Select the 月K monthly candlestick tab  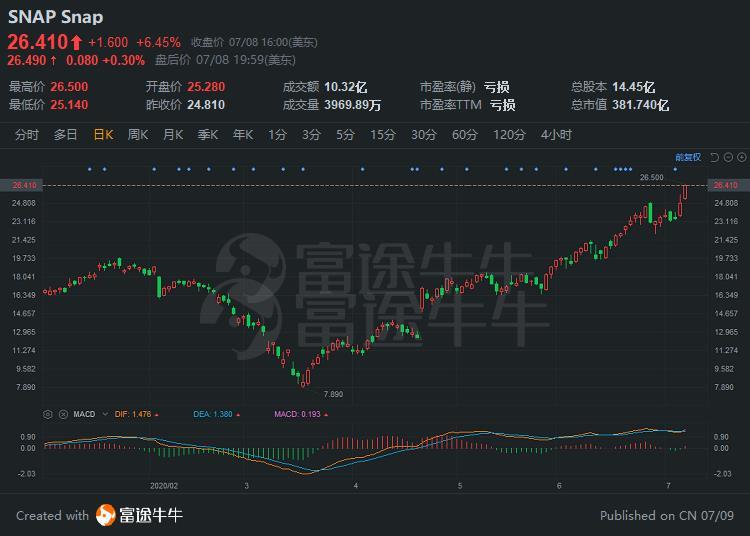tap(173, 135)
